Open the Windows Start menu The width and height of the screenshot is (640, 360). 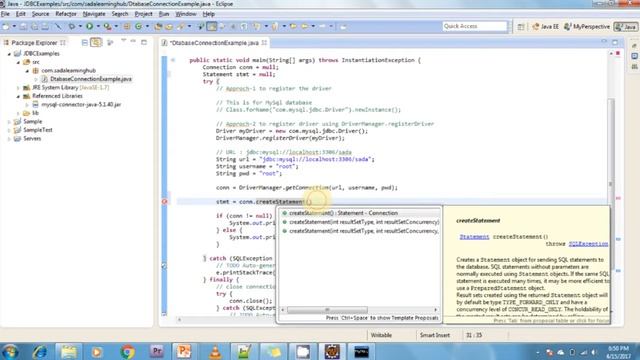pos(10,352)
